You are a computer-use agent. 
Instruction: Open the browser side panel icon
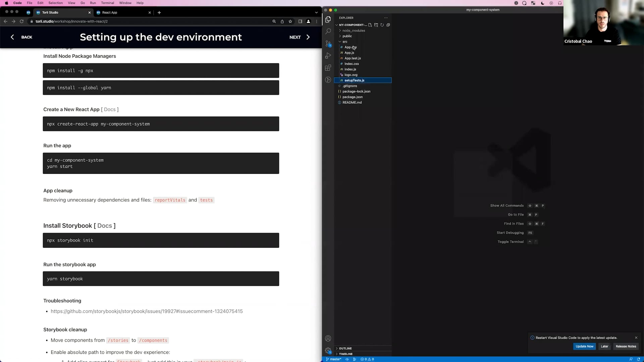click(x=300, y=21)
